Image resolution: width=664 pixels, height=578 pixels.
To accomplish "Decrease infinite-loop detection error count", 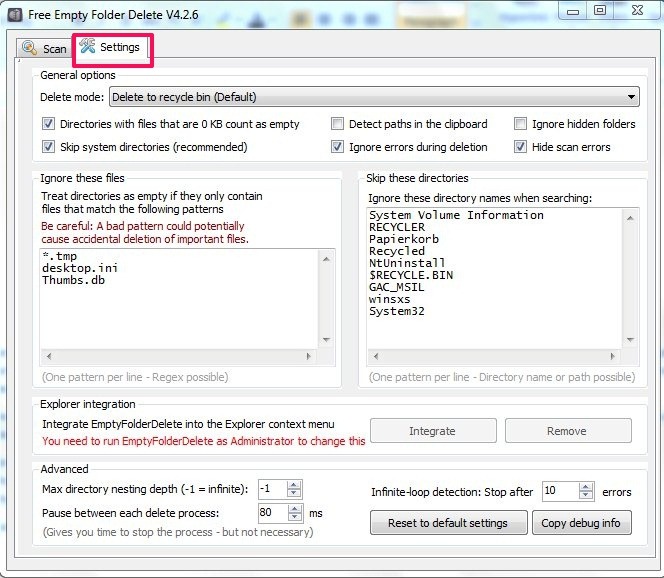I will [586, 495].
